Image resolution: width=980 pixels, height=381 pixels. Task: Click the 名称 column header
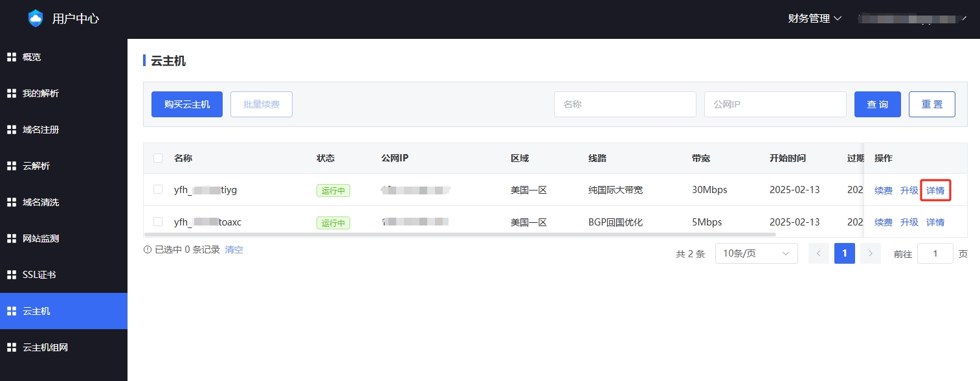183,158
